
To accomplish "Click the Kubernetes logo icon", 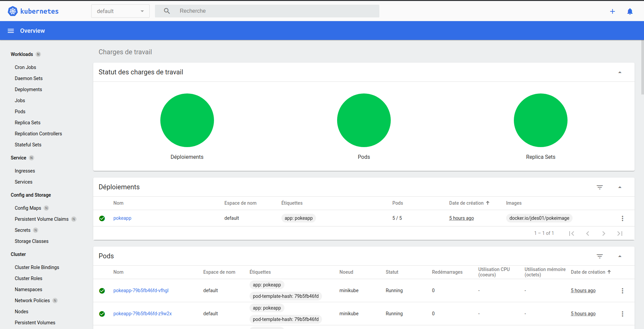I will (13, 11).
